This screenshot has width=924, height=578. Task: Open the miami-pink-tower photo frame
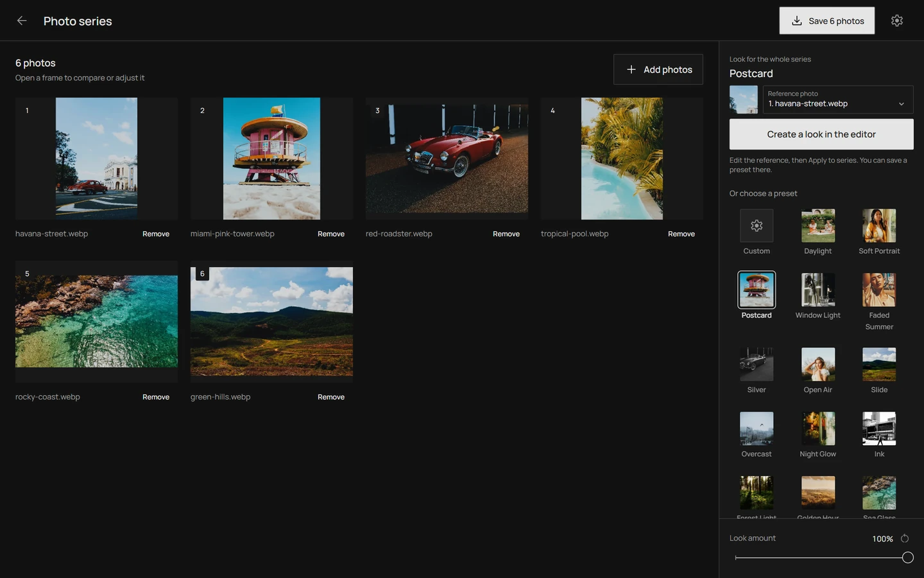pyautogui.click(x=271, y=159)
